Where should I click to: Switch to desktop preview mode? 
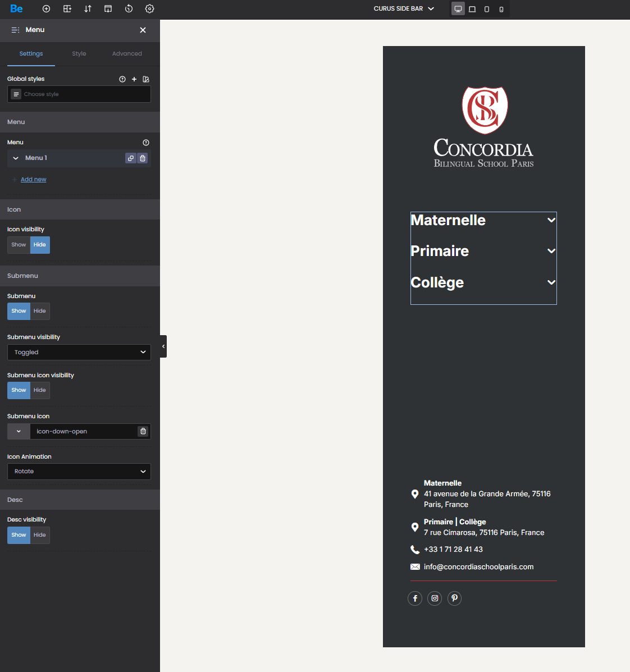[458, 9]
